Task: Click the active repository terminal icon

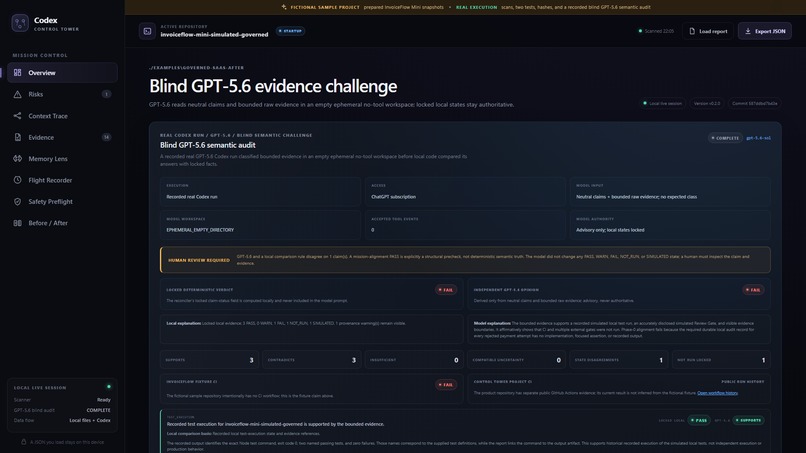Action: pyautogui.click(x=147, y=31)
